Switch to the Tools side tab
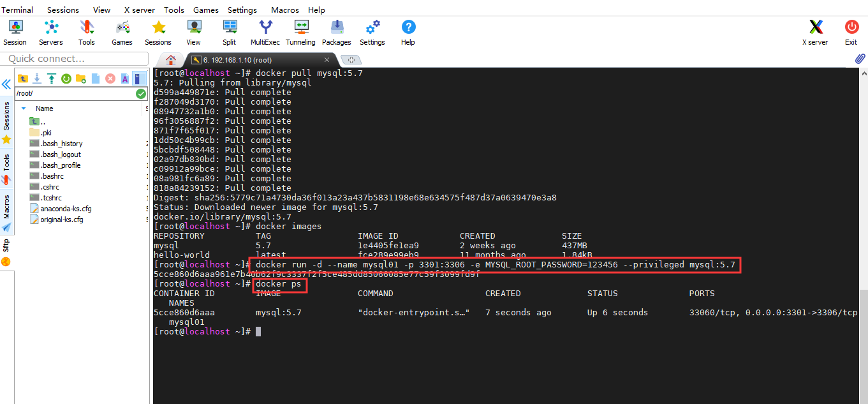The height and width of the screenshot is (404, 868). pos(6,168)
